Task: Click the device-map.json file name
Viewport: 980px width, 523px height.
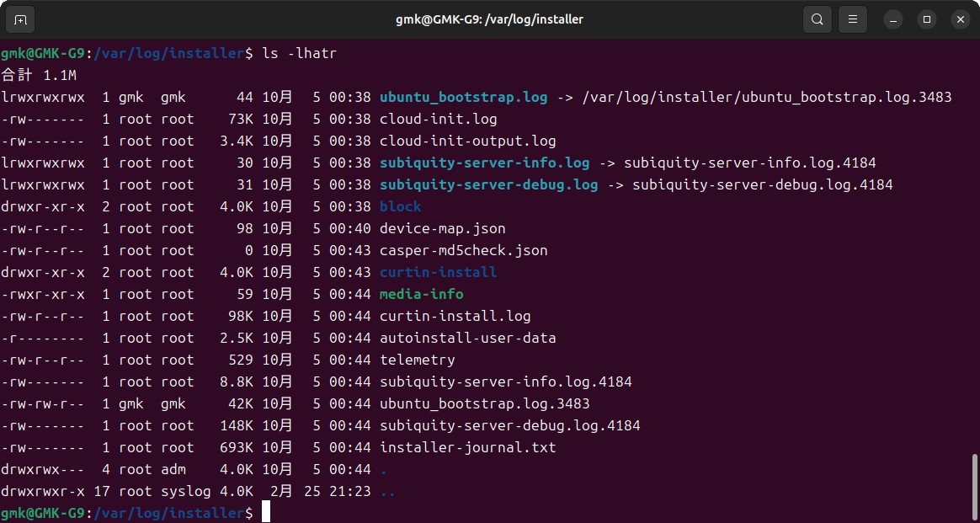Action: pyautogui.click(x=443, y=229)
